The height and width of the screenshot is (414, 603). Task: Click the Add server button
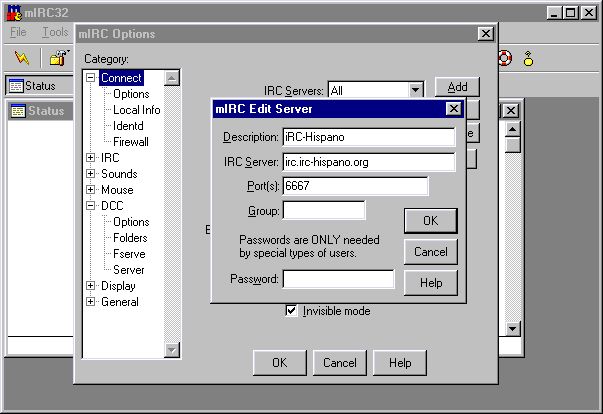point(457,87)
